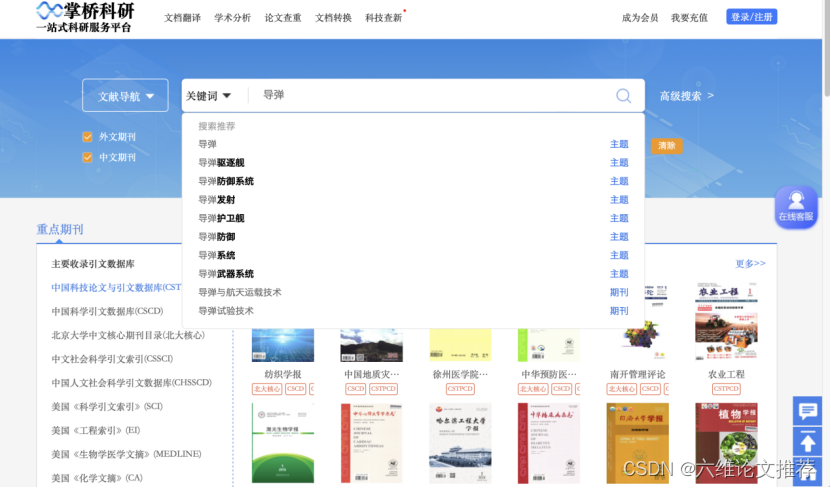Click into the search field containing 导弹
Image resolution: width=831 pixels, height=488 pixels.
click(x=429, y=95)
